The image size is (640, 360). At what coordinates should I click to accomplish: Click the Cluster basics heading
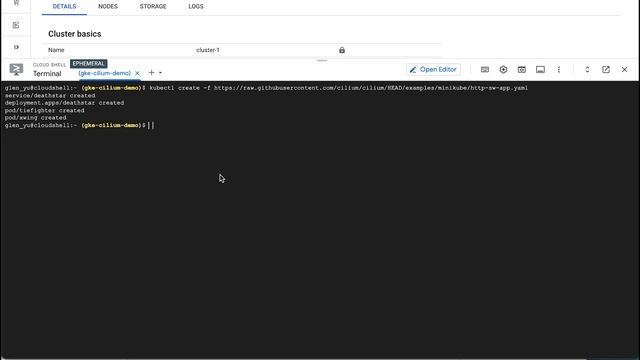click(x=75, y=34)
